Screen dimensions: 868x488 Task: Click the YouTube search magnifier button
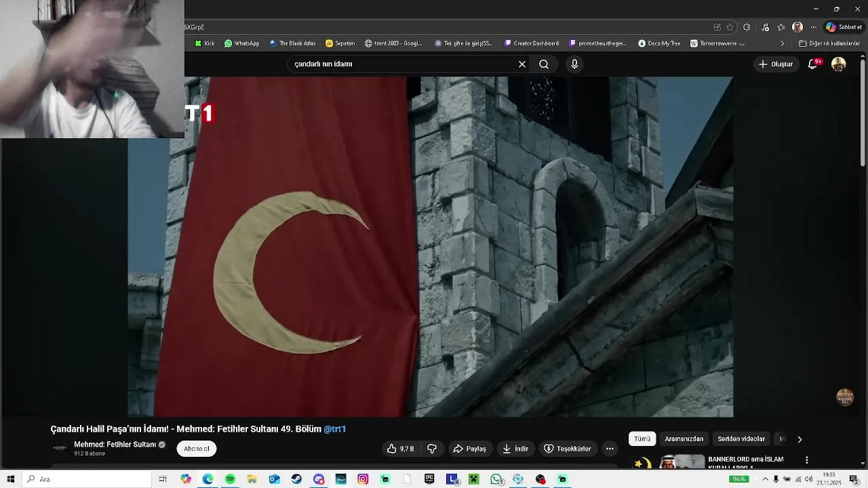pos(544,64)
